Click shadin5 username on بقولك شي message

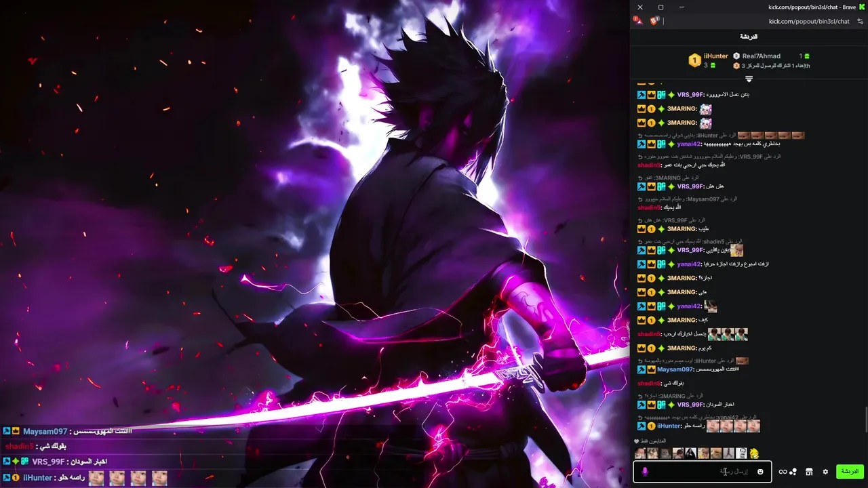[649, 384]
